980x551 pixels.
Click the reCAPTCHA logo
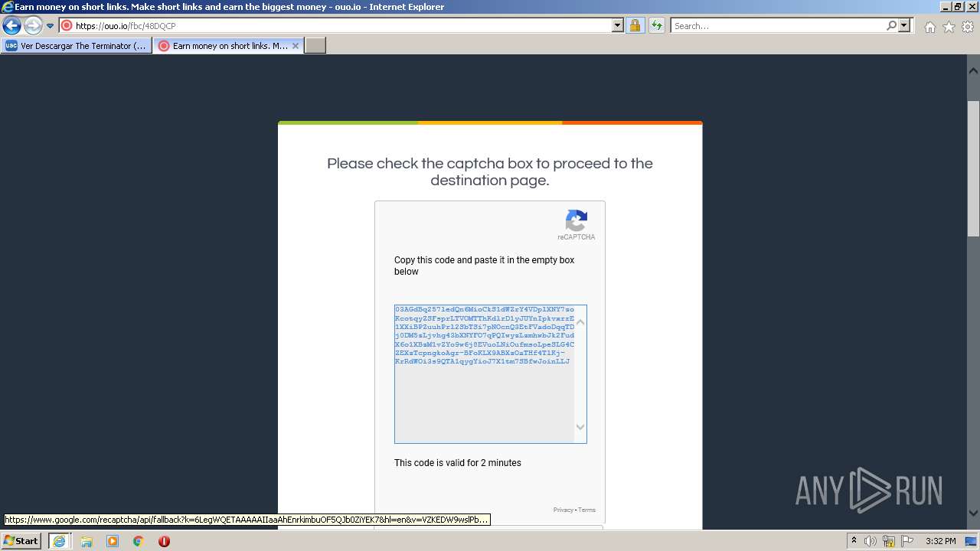[x=576, y=221]
